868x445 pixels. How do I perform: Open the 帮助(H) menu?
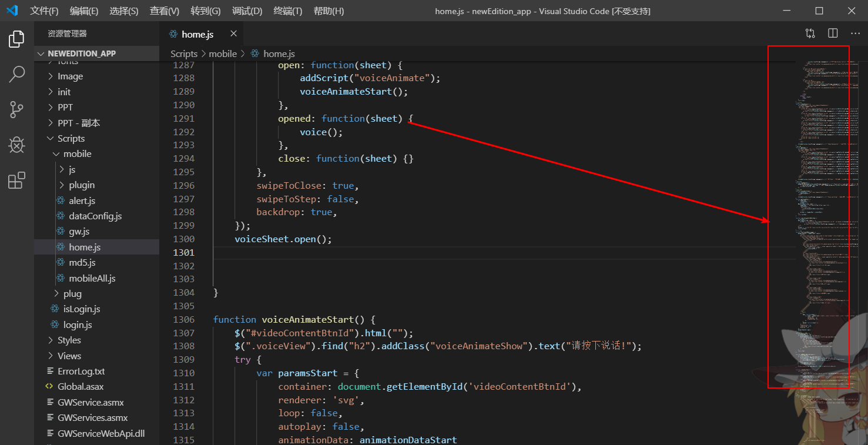[x=329, y=11]
